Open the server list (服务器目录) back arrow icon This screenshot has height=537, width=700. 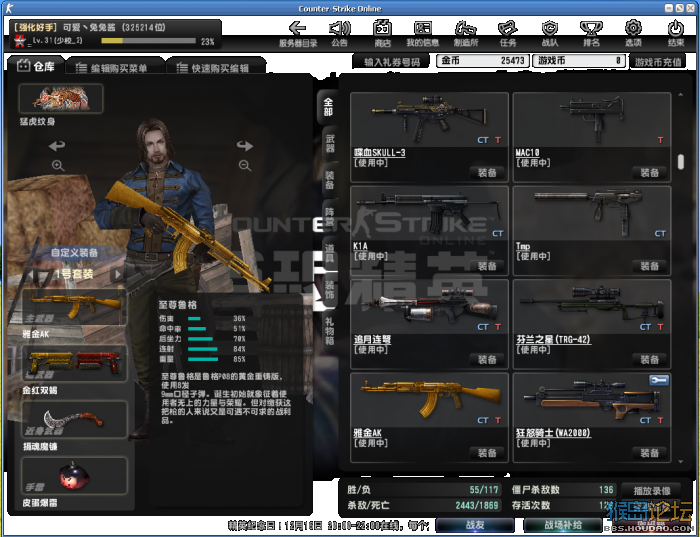tap(297, 29)
